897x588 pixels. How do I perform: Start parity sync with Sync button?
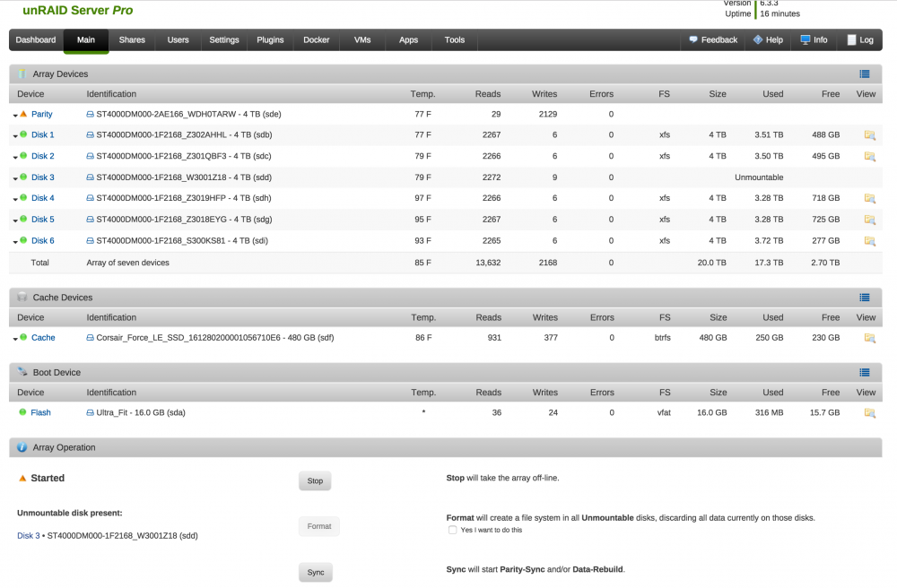click(x=316, y=573)
